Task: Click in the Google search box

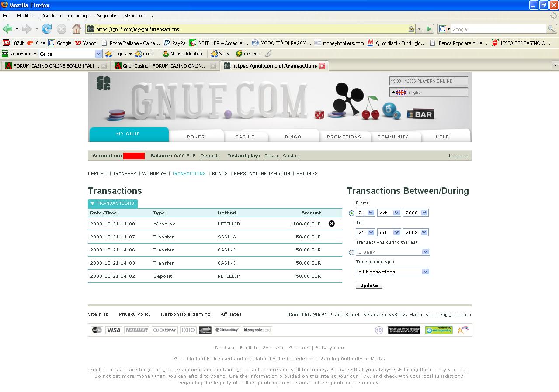Action: point(498,29)
